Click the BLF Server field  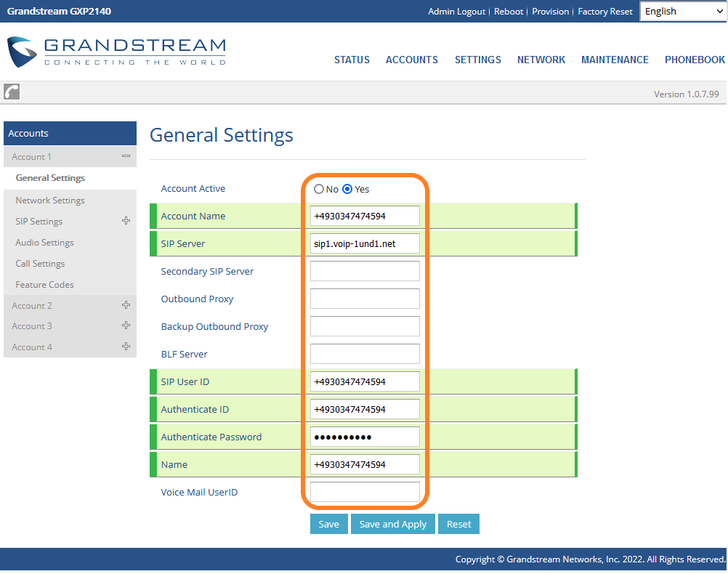(365, 354)
